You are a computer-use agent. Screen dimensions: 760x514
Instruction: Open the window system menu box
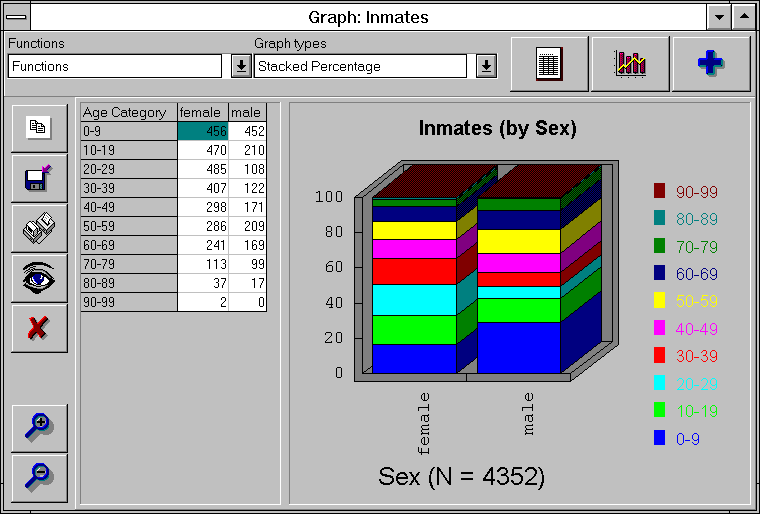17,17
